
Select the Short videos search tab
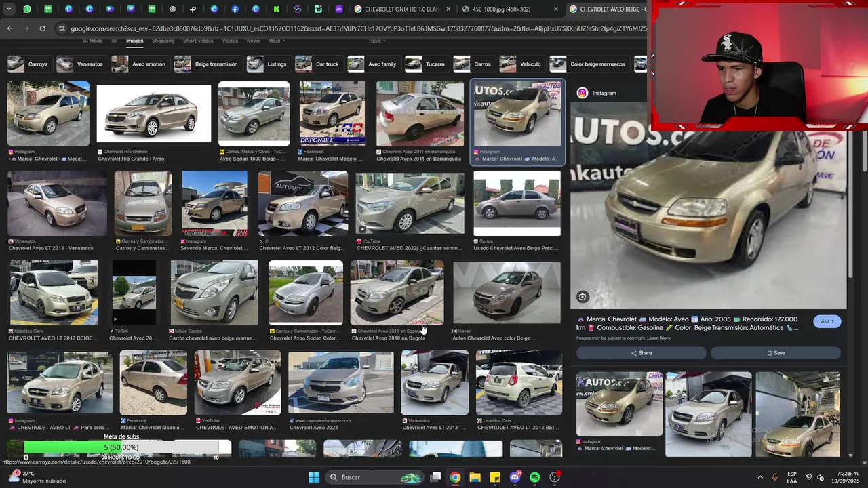198,41
